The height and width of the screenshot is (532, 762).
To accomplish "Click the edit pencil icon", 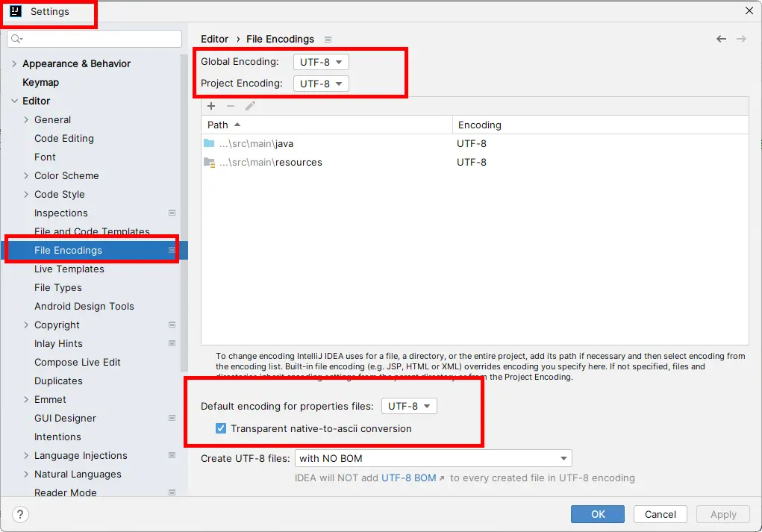I will (250, 106).
